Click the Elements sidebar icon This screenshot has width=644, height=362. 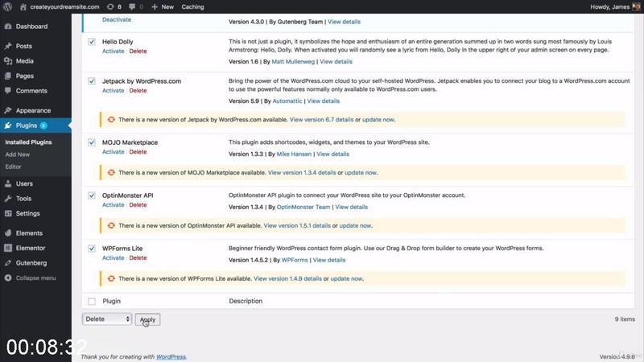tap(8, 233)
